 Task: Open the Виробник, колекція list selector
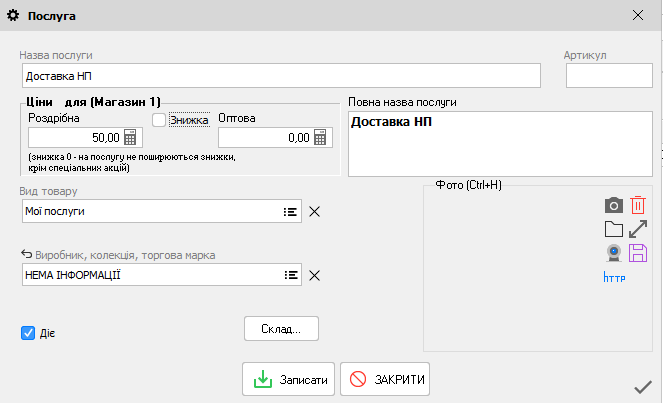290,275
